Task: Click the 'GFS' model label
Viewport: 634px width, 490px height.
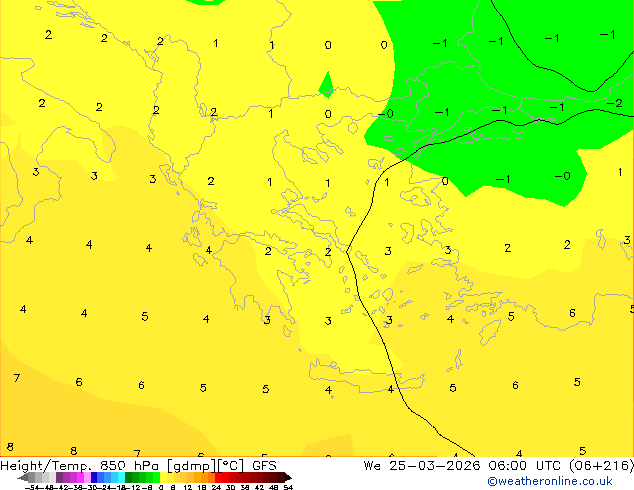Action: 264,466
